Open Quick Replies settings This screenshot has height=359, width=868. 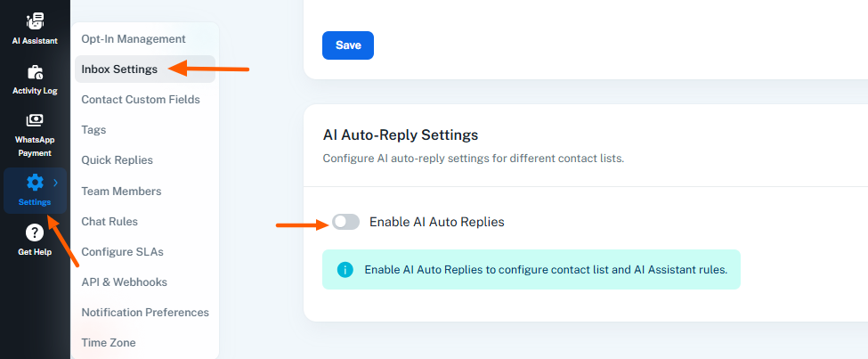[117, 159]
